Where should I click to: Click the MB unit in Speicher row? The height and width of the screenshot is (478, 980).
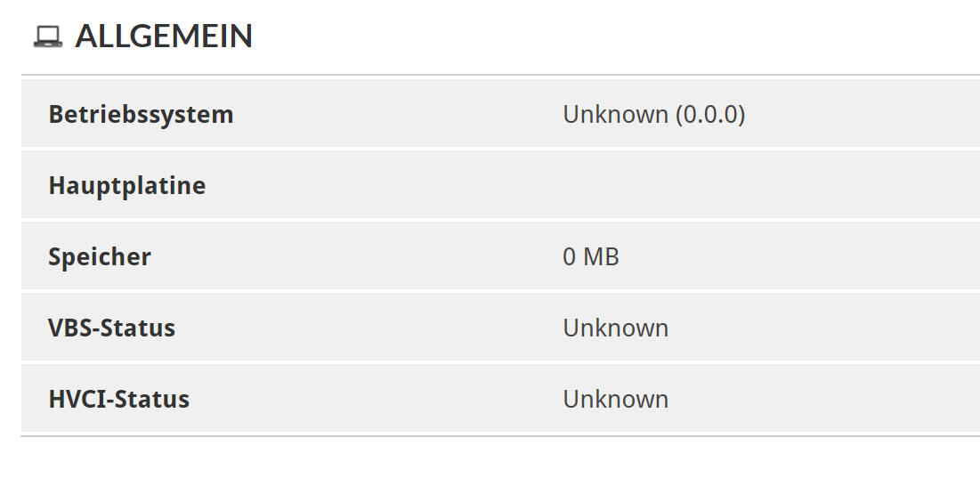601,257
